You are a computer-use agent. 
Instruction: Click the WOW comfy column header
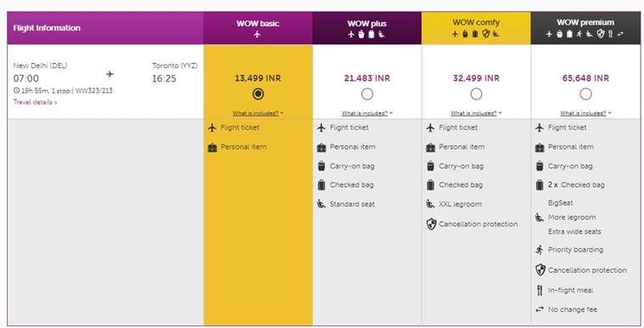tap(476, 28)
